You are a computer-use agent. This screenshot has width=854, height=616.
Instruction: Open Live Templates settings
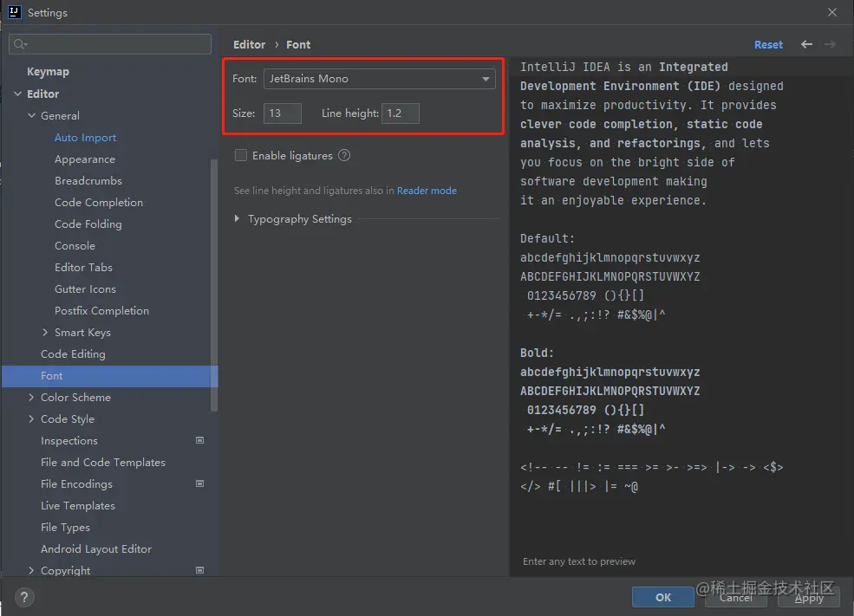78,505
